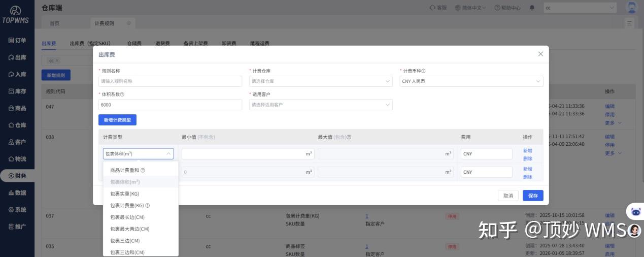Open the 客户 section in the sidebar

(17, 142)
